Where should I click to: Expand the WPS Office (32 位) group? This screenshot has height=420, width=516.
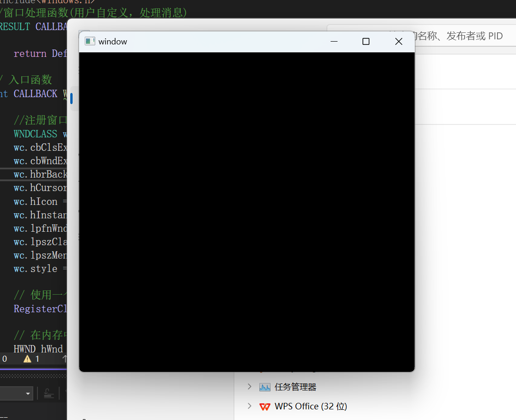click(x=250, y=406)
